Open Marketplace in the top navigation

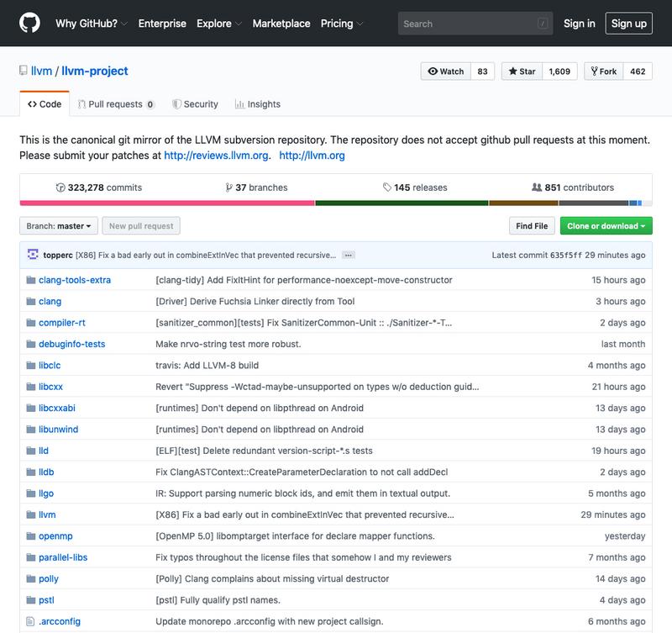click(x=281, y=24)
